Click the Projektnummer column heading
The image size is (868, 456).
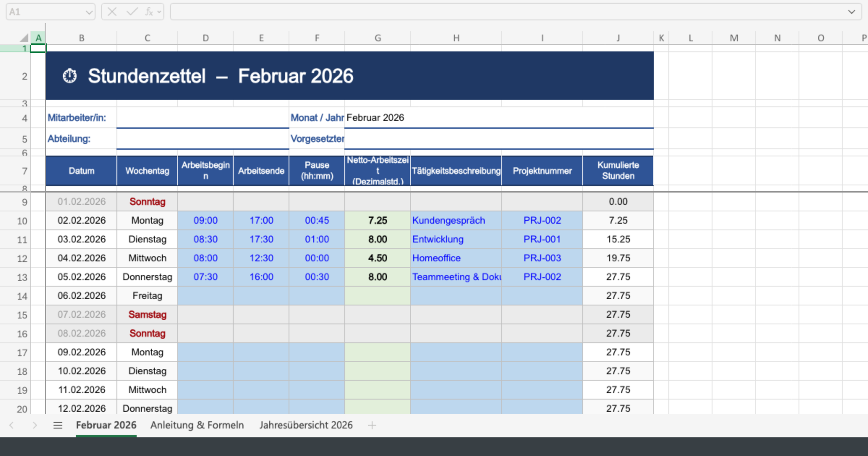(x=542, y=171)
